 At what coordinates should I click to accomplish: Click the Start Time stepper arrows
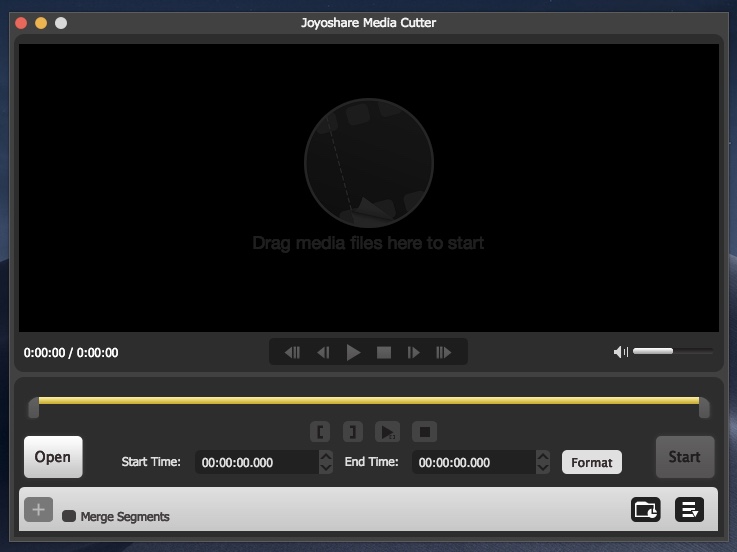pos(326,462)
